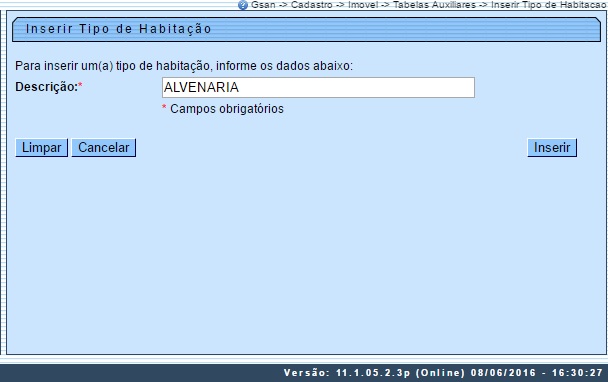Click the 'Campos obrigatórios' note
Viewport: 608px width, 382px height.
tap(227, 109)
